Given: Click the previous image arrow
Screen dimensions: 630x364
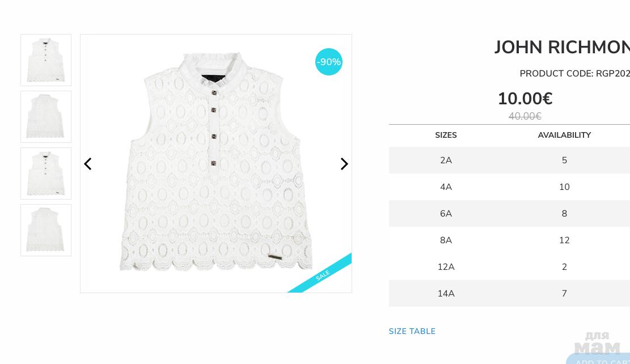Looking at the screenshot, I should (x=88, y=164).
